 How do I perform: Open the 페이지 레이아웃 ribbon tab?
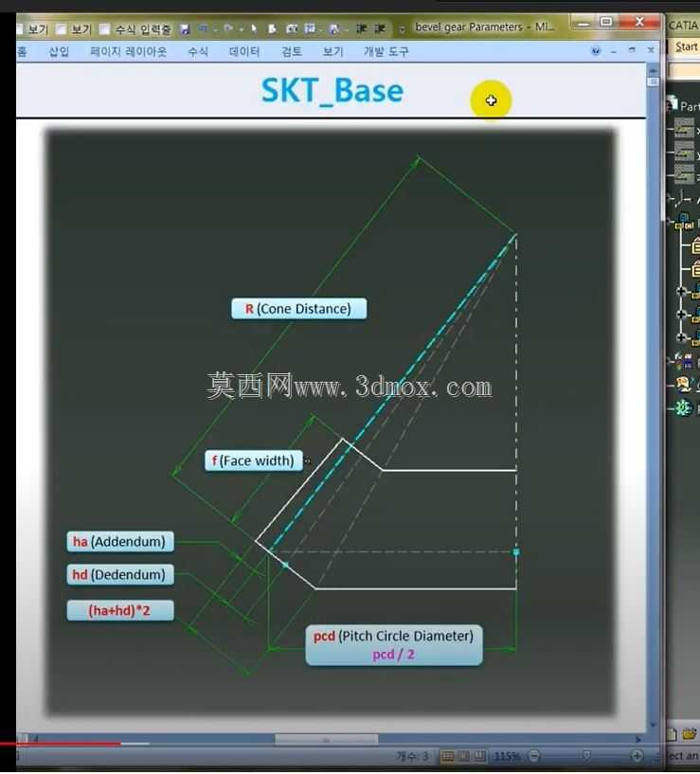coord(129,51)
